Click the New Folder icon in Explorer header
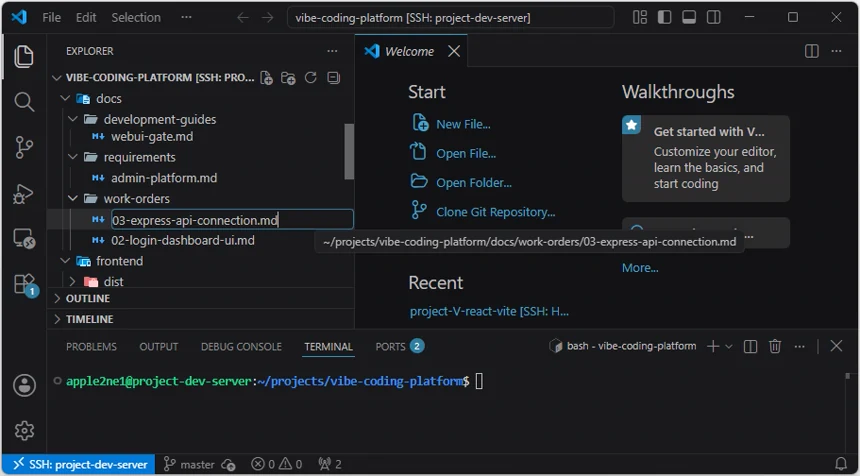This screenshot has width=860, height=476. click(x=288, y=78)
